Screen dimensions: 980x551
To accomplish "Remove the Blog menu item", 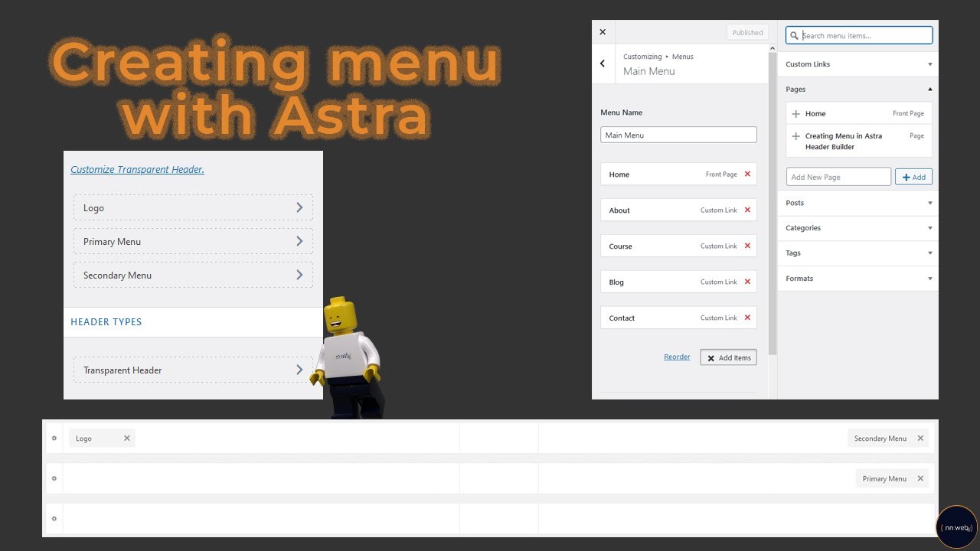I will tap(747, 282).
